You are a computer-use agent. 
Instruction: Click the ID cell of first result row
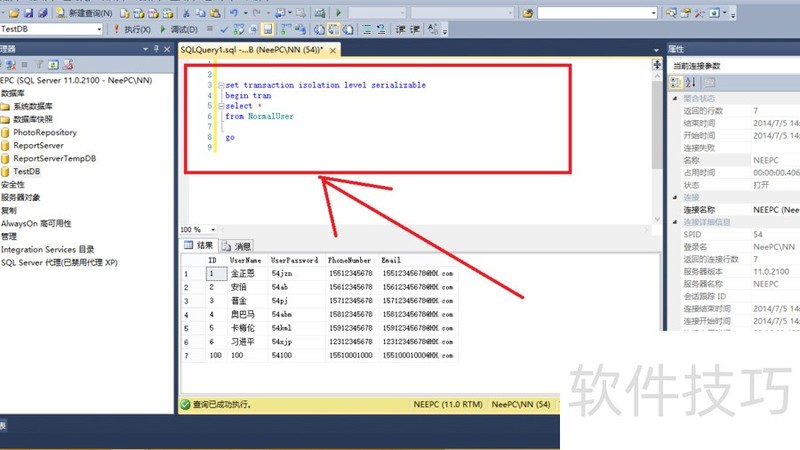(x=212, y=272)
